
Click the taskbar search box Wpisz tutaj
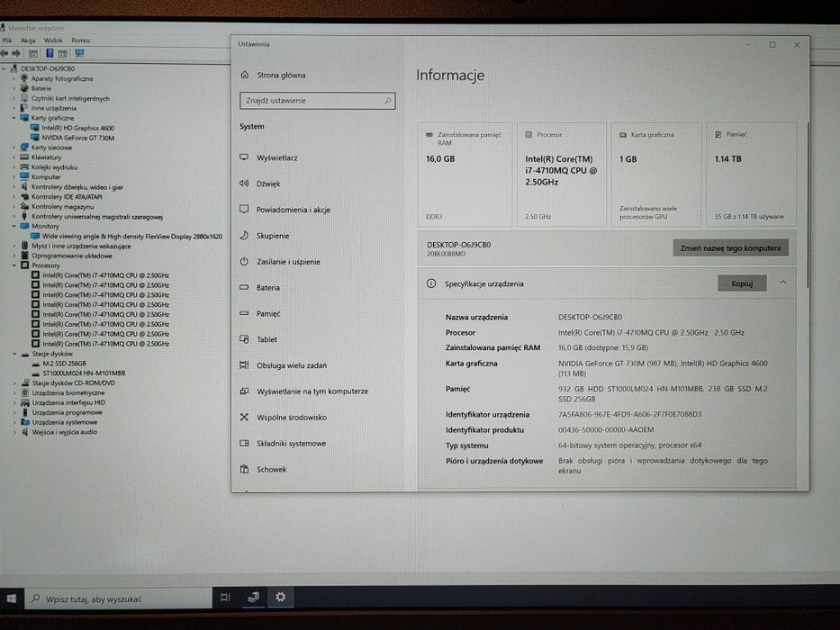click(118, 598)
